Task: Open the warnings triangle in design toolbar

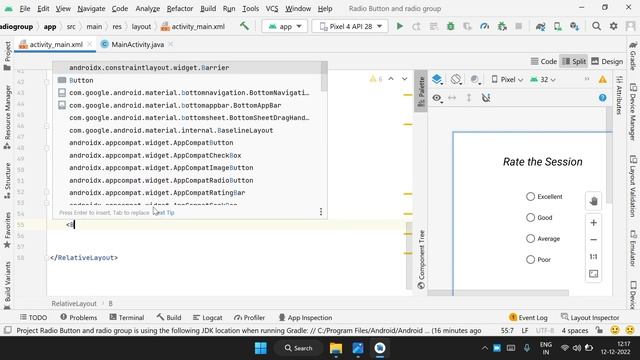Action: (x=602, y=80)
